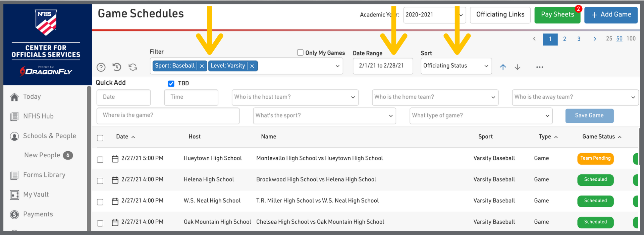Screen dimensions: 644x235
Task: Remove the Sport: Baseball filter tag
Action: 202,66
